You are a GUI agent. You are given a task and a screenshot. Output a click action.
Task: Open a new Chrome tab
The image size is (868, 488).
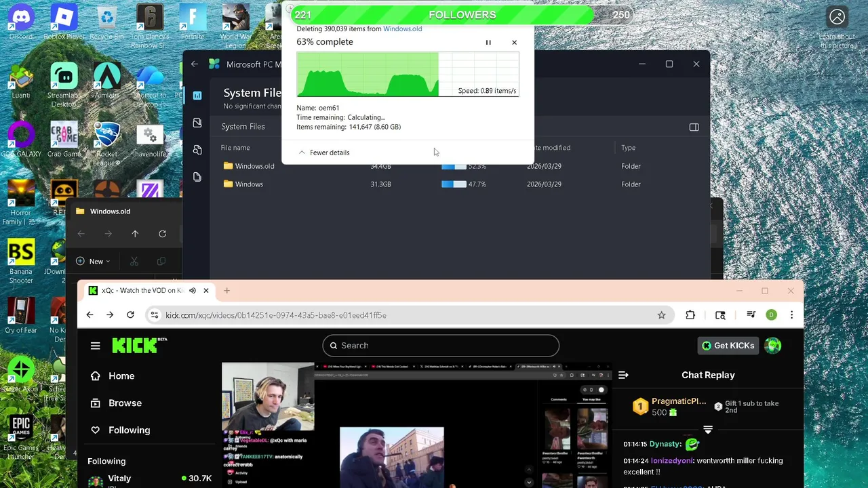pos(226,291)
